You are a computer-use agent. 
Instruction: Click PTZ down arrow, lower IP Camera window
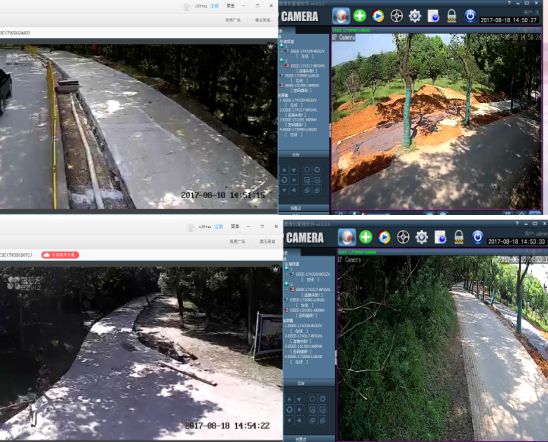point(289,420)
